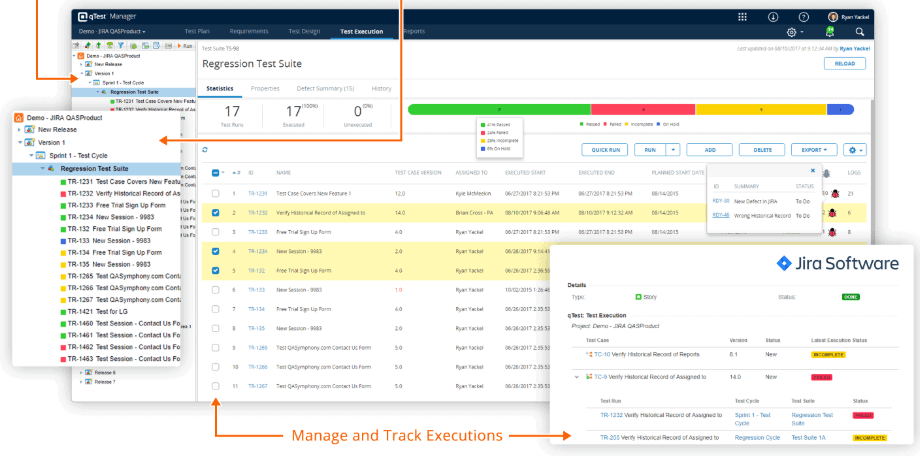The image size is (920, 456).
Task: Click the Add button
Action: [709, 150]
